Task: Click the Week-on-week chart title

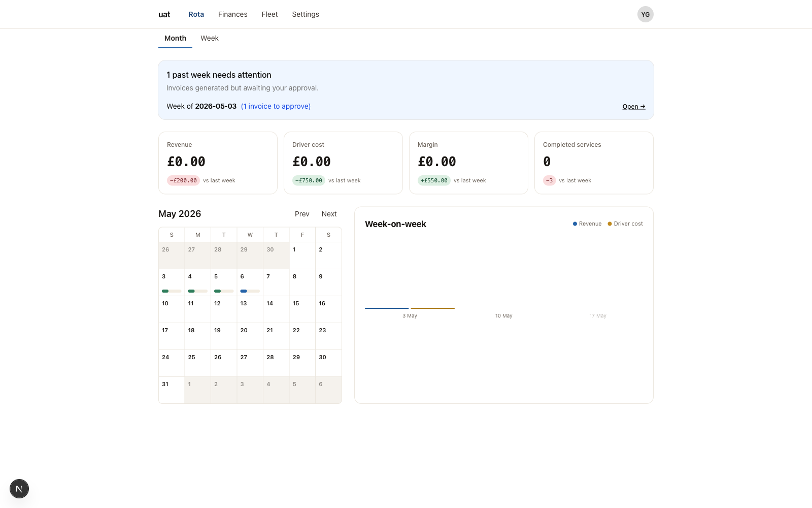Action: click(395, 224)
